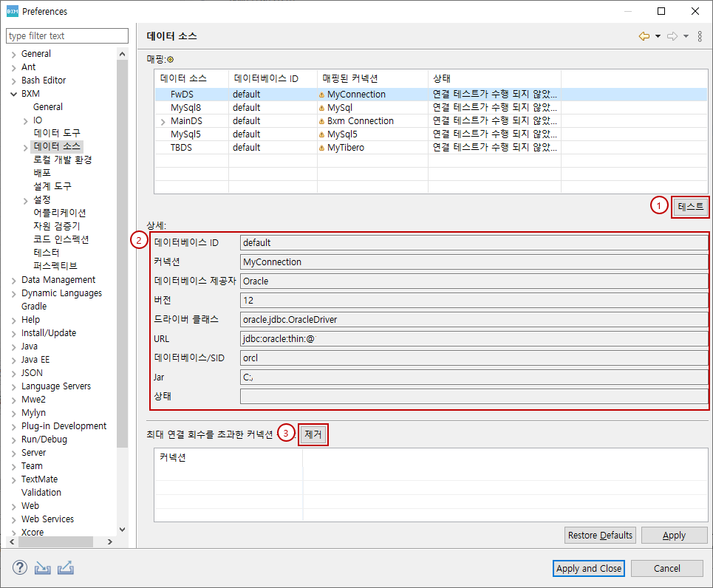
Task: Expand the 데이터 소스 tree node
Action: 26,147
